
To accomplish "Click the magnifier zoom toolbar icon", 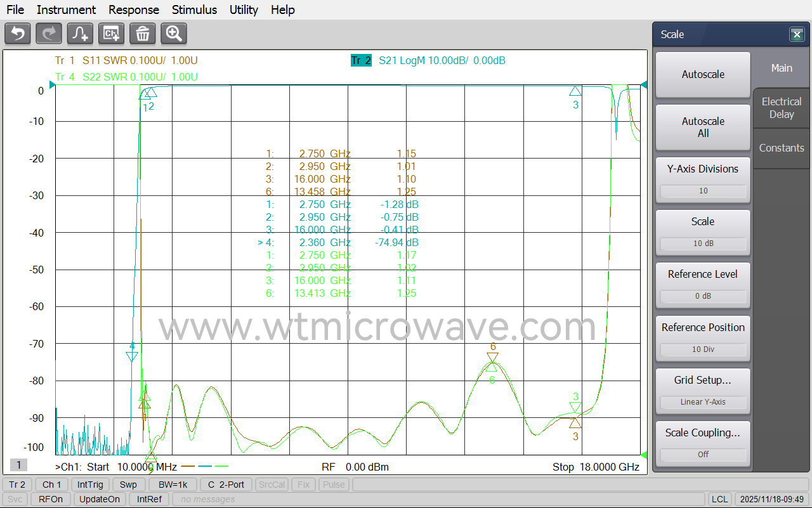I will point(174,34).
